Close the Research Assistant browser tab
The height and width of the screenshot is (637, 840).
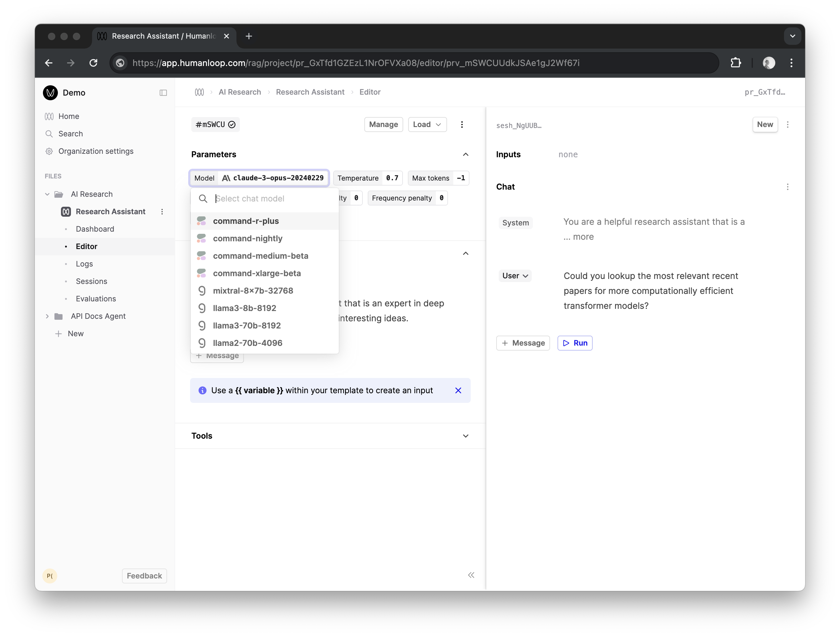(227, 36)
